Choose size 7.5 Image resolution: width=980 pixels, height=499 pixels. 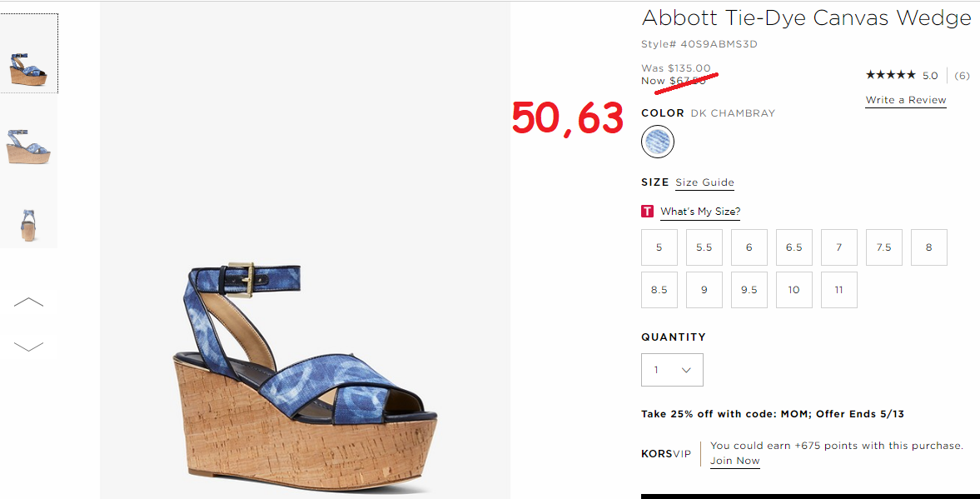point(883,247)
